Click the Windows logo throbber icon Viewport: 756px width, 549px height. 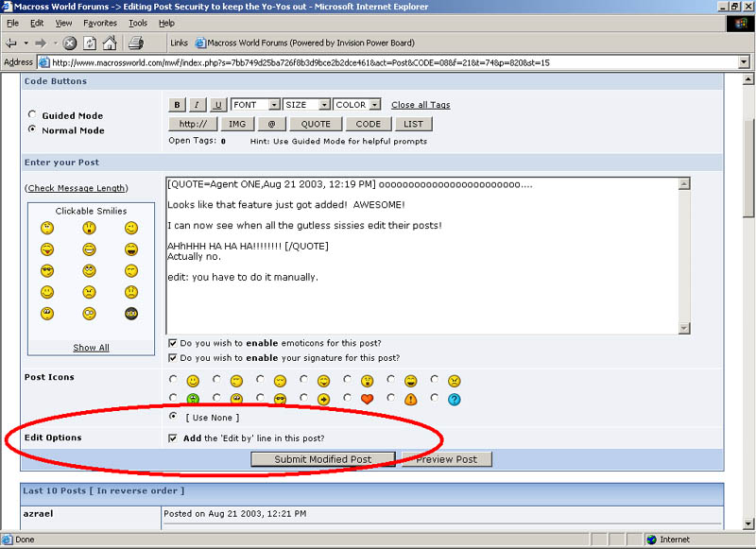[x=741, y=24]
